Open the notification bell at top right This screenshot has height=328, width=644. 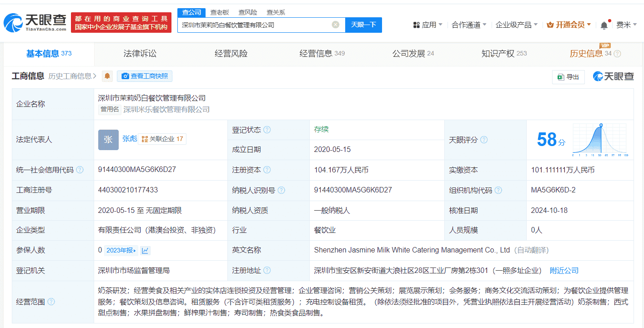[604, 25]
